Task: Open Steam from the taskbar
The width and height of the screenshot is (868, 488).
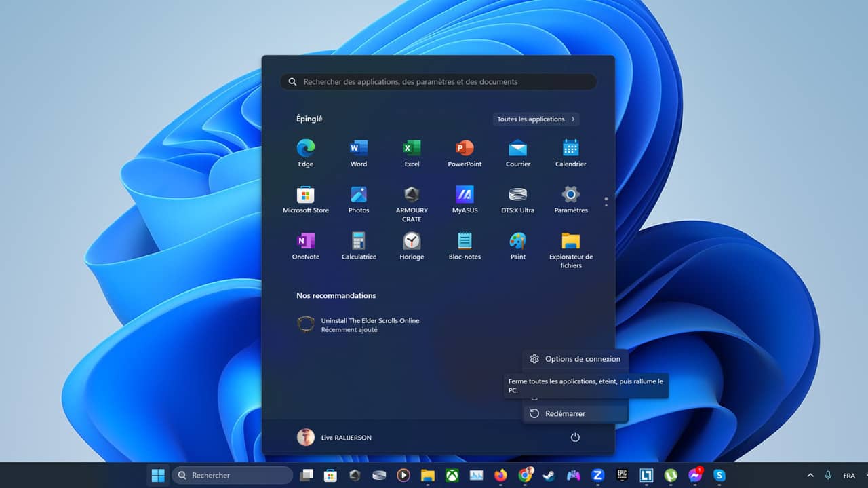Action: click(549, 475)
